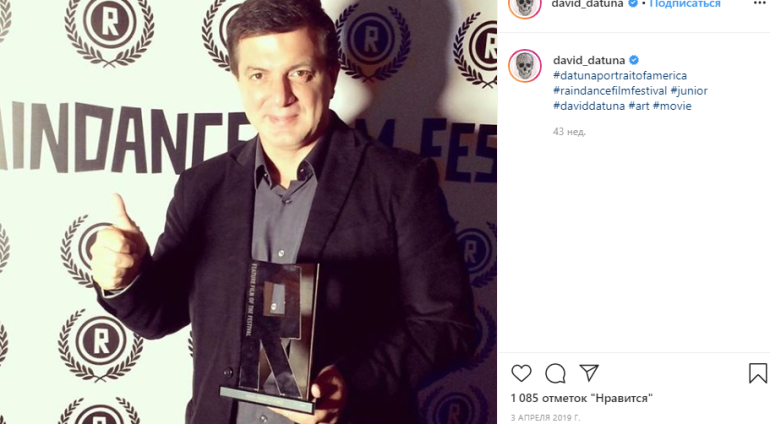Open david_datuna profile from caption username

(x=589, y=60)
